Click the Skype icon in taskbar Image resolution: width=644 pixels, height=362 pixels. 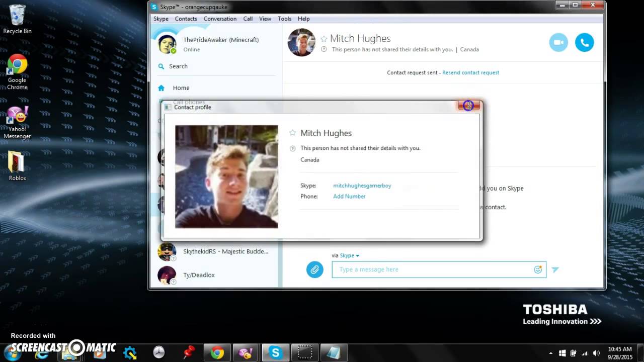275,353
